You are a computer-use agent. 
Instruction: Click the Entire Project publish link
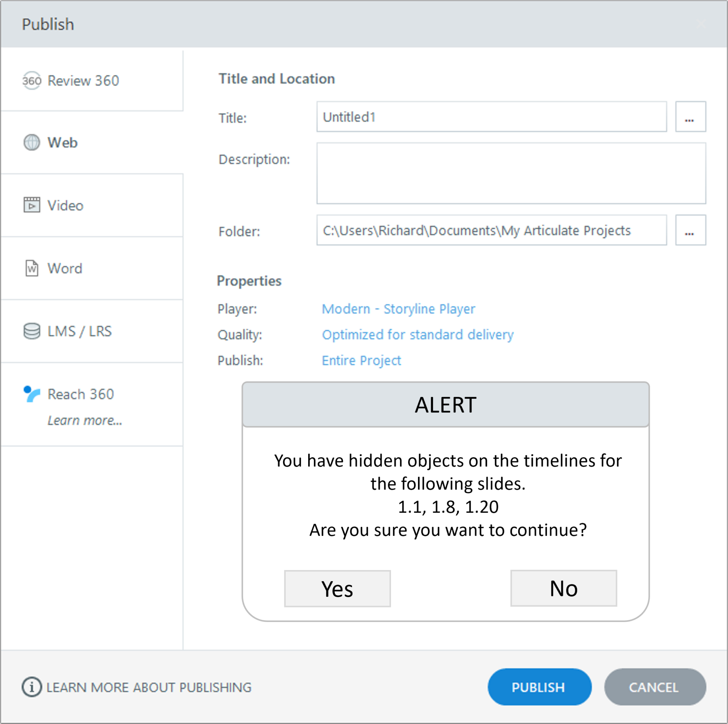pyautogui.click(x=362, y=360)
